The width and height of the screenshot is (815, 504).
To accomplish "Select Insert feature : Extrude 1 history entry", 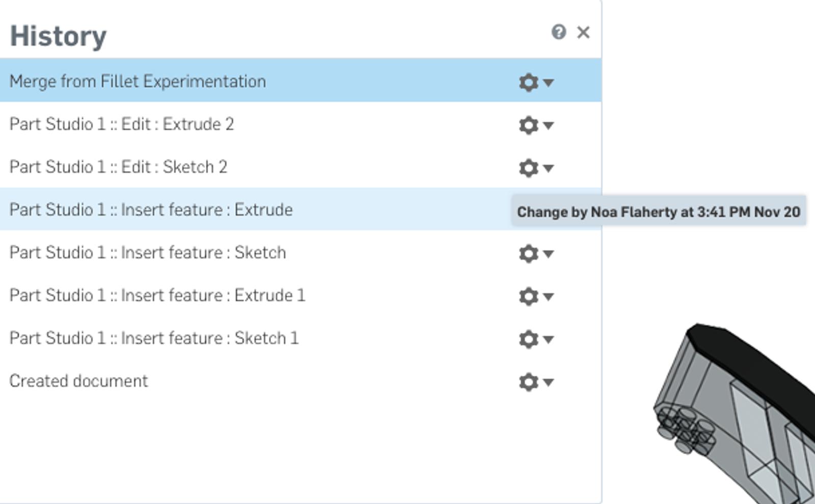I will 157,295.
